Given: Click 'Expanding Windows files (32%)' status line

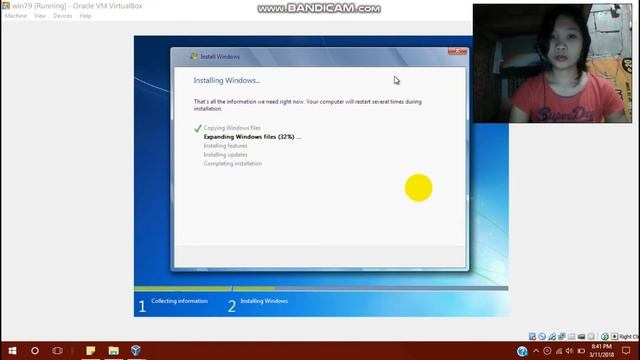Looking at the screenshot, I should [252, 137].
